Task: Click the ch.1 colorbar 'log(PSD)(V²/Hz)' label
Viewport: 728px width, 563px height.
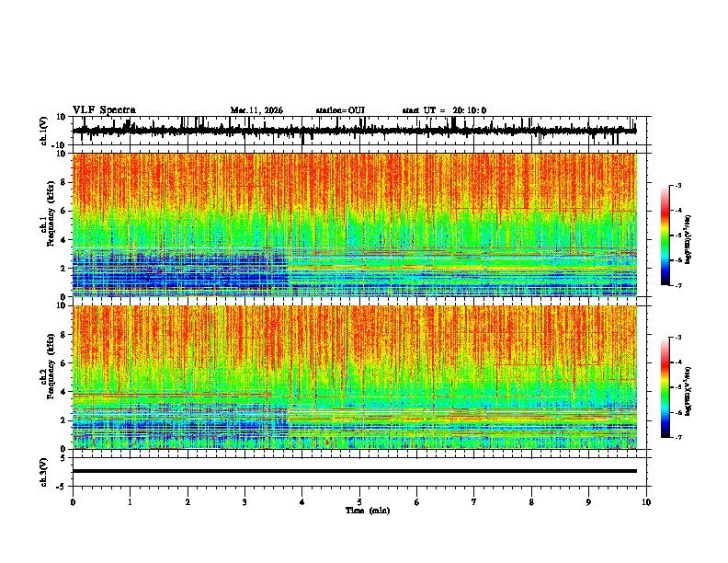Action: [x=688, y=240]
